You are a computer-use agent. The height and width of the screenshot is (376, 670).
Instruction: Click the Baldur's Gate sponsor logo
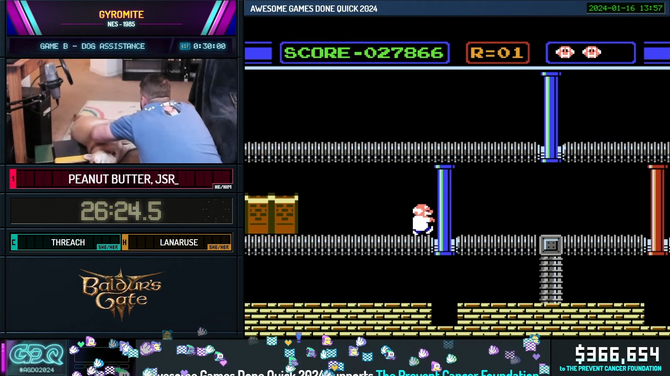click(x=121, y=294)
